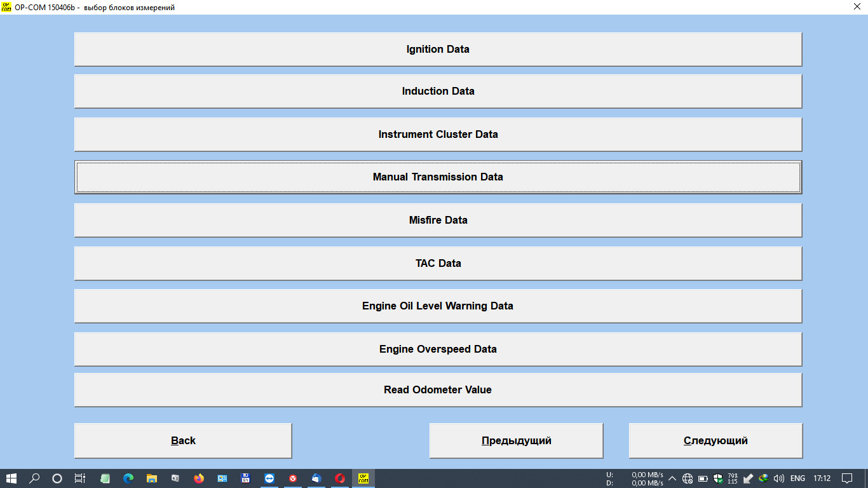Screen dimensions: 868x488
Task: Launch Cortana from the taskbar
Action: point(57,478)
